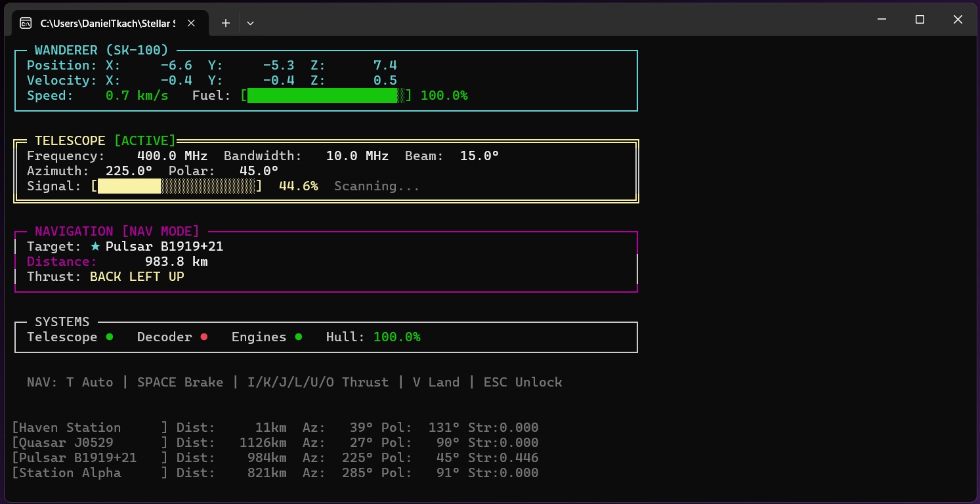Expand the new tab profile dropdown

(250, 23)
